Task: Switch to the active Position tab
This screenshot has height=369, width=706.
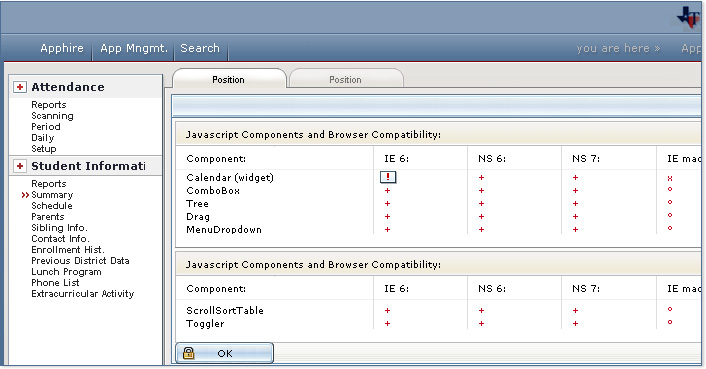Action: [229, 79]
